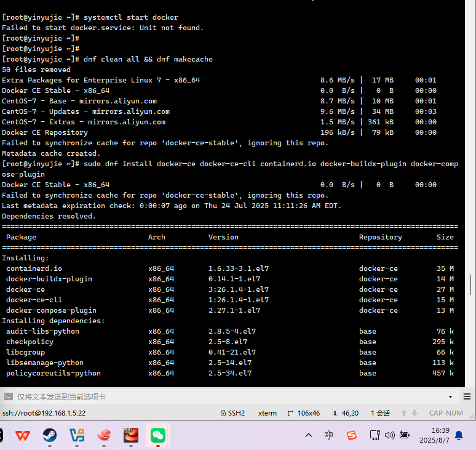Click the "docker-ce-cli" package name
The image size is (476, 450).
(x=34, y=300)
